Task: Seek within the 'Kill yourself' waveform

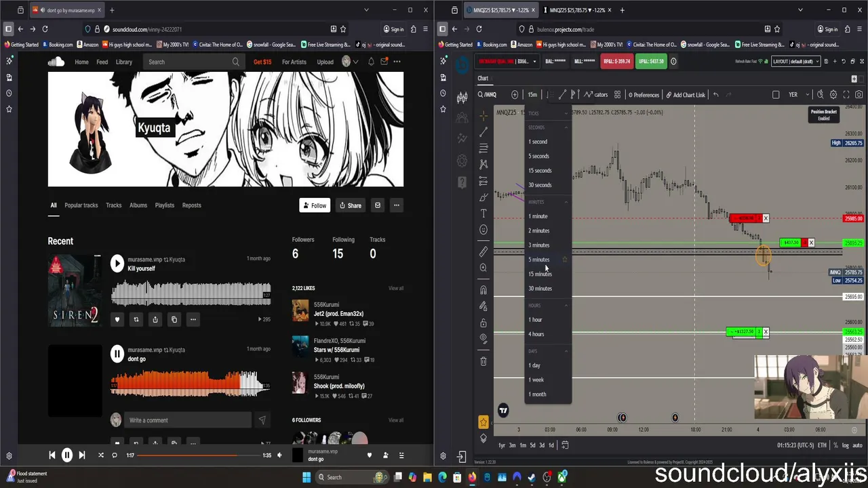Action: tap(191, 293)
